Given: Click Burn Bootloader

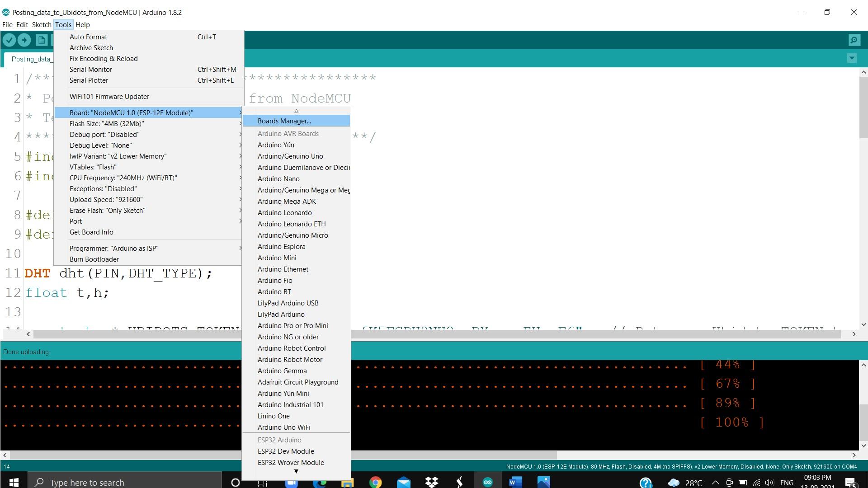Looking at the screenshot, I should [149, 259].
